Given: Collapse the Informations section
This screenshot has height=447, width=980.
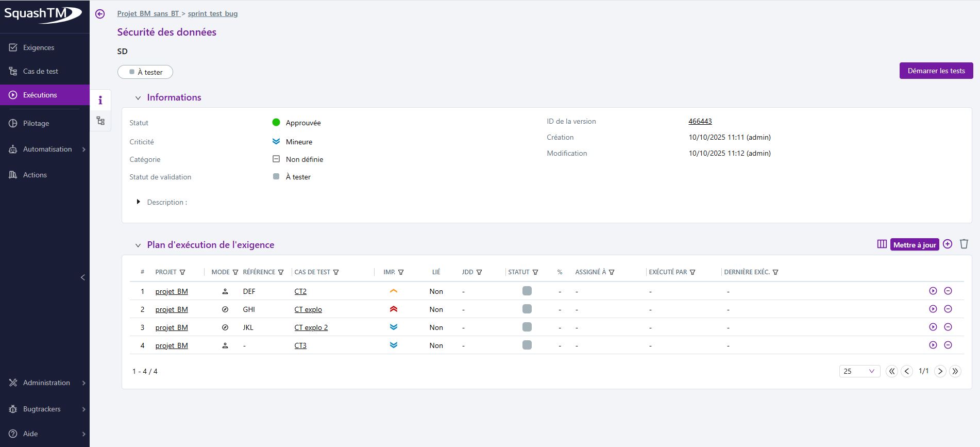Looking at the screenshot, I should coord(138,98).
